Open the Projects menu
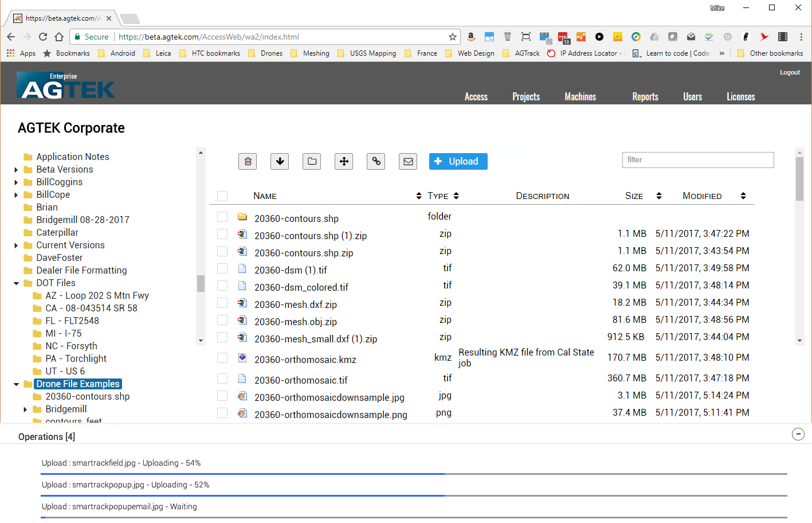Image resolution: width=812 pixels, height=523 pixels. (x=525, y=97)
